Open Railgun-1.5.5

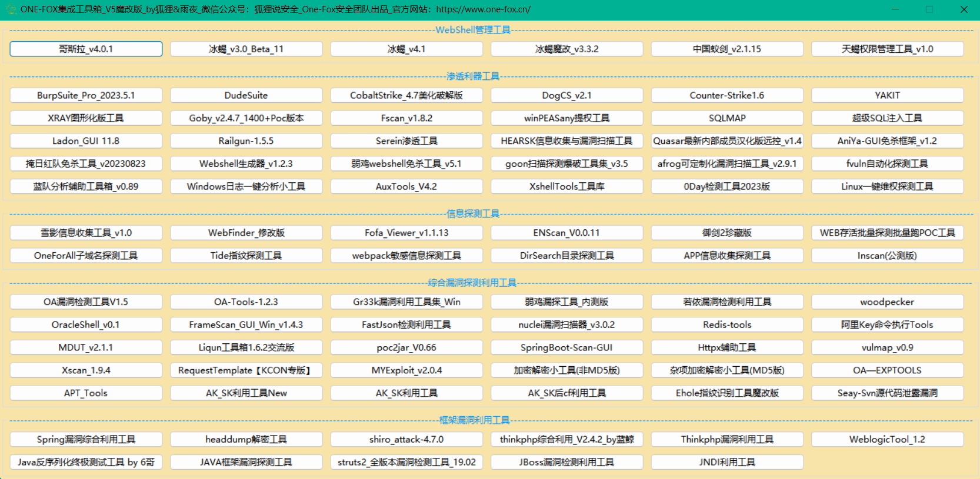pyautogui.click(x=246, y=141)
